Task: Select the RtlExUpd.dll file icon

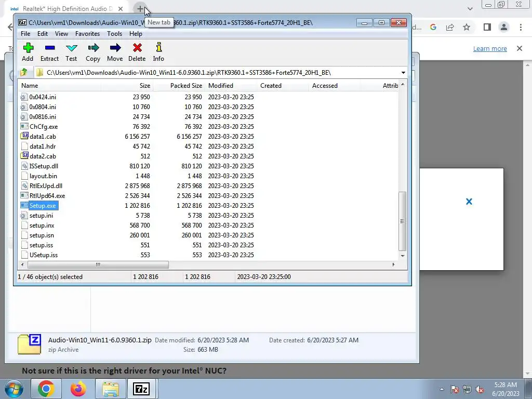Action: coord(24,185)
